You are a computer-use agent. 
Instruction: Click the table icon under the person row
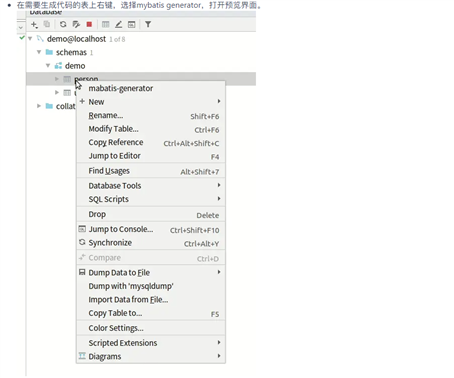[67, 93]
